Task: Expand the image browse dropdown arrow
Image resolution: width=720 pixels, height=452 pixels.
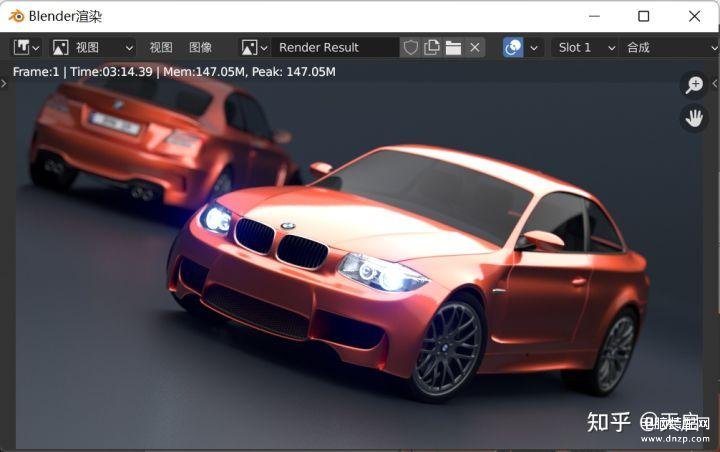Action: tap(264, 48)
